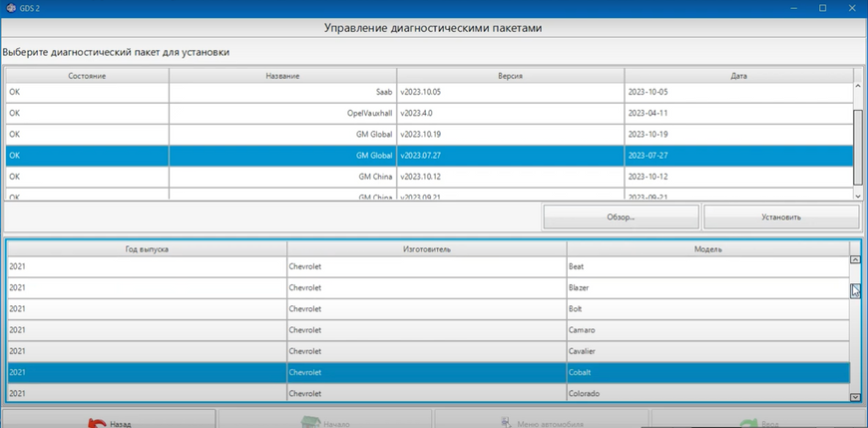868x428 pixels.
Task: Click 2021 year cell in Cavalier row
Action: pyautogui.click(x=147, y=351)
